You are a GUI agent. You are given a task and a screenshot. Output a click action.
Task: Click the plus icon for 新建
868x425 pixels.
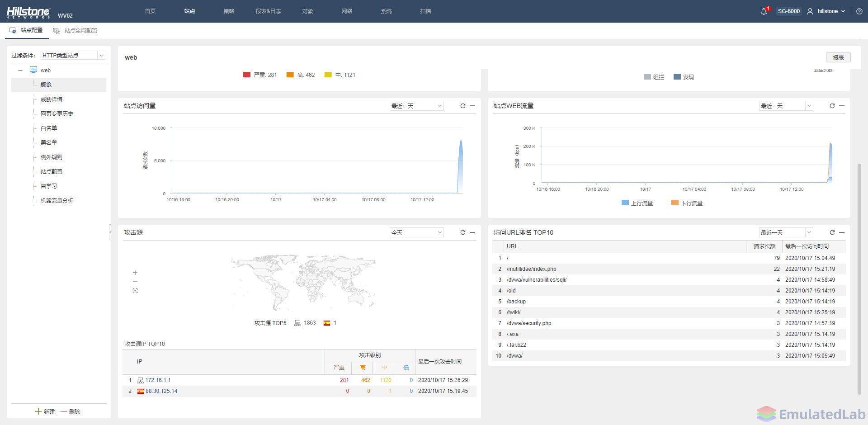(x=38, y=411)
